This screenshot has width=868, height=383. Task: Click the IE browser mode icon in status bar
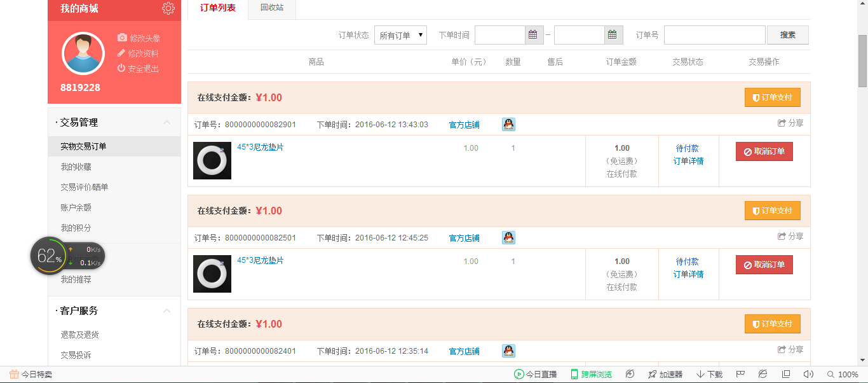click(x=763, y=374)
